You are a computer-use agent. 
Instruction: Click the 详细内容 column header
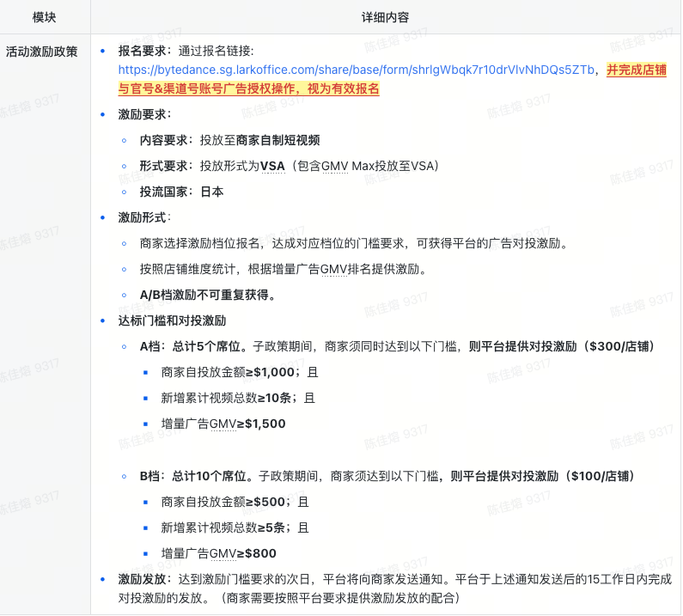click(386, 17)
